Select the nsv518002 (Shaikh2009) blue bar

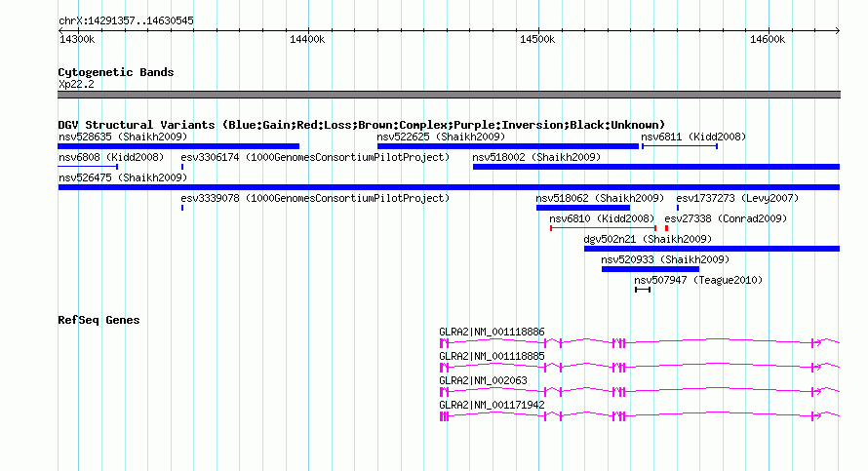coord(656,167)
